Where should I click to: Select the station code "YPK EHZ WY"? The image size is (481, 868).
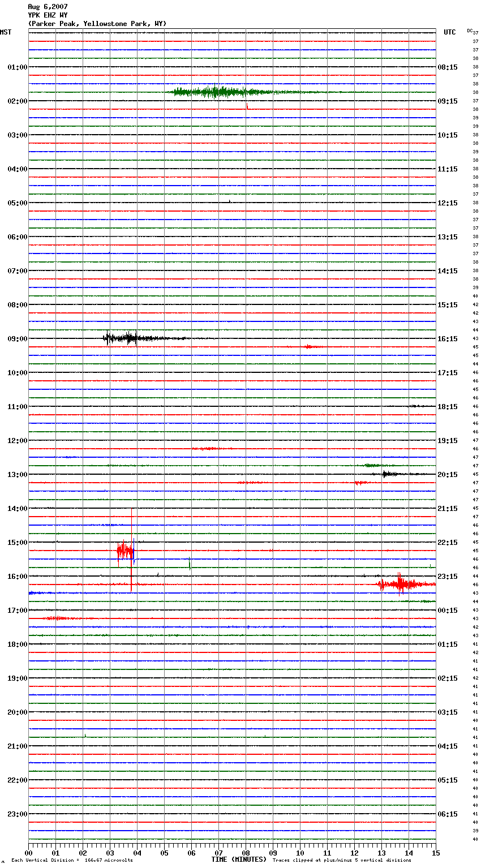[48, 15]
